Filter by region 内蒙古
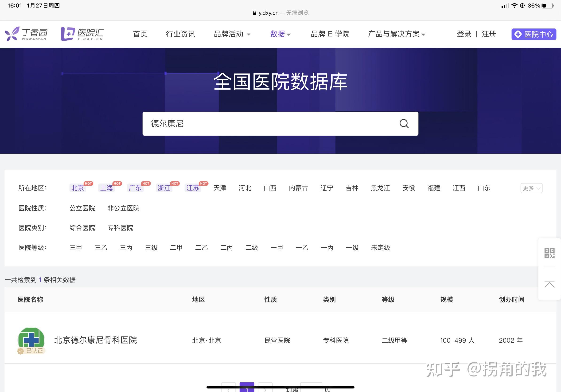This screenshot has height=392, width=561. 298,188
